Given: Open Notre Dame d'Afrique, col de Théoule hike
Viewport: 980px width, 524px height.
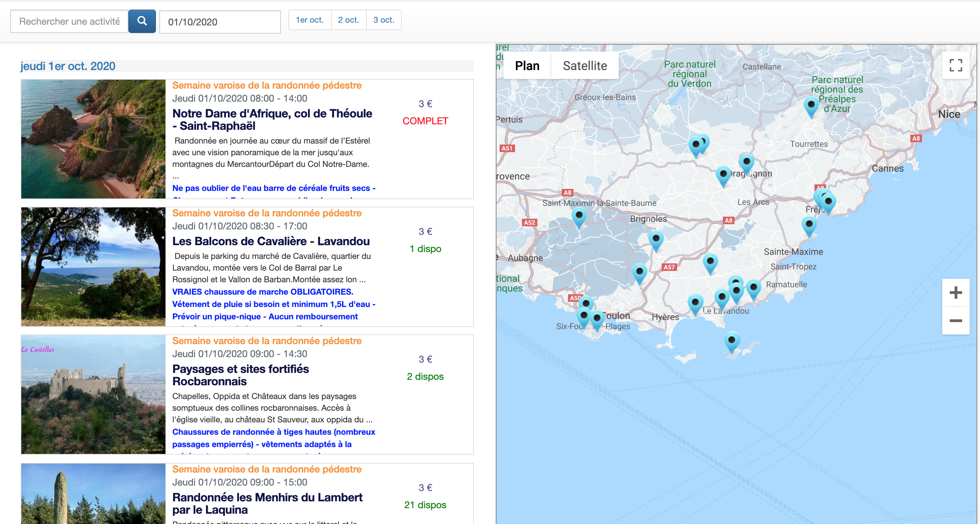Looking at the screenshot, I should pos(272,119).
